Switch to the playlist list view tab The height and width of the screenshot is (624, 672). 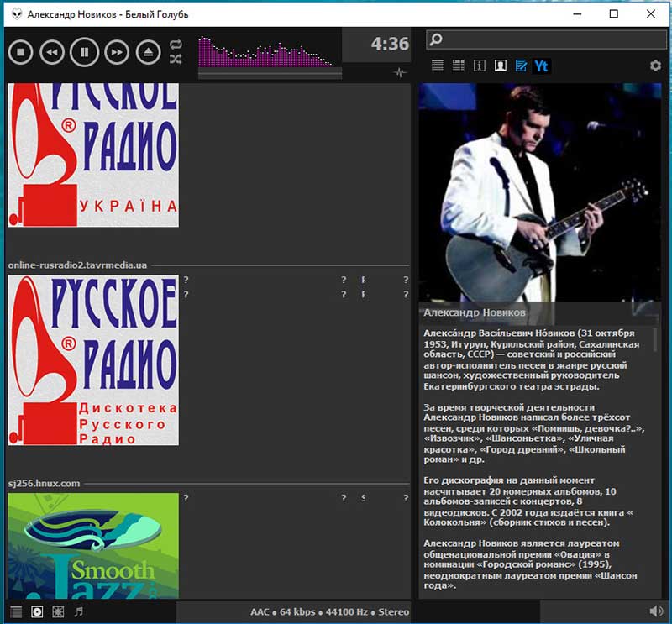pos(438,66)
